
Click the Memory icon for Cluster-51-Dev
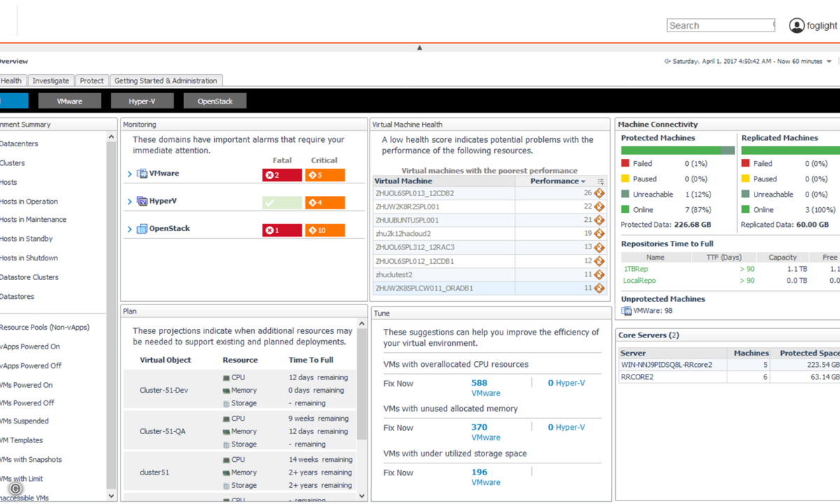pyautogui.click(x=226, y=391)
